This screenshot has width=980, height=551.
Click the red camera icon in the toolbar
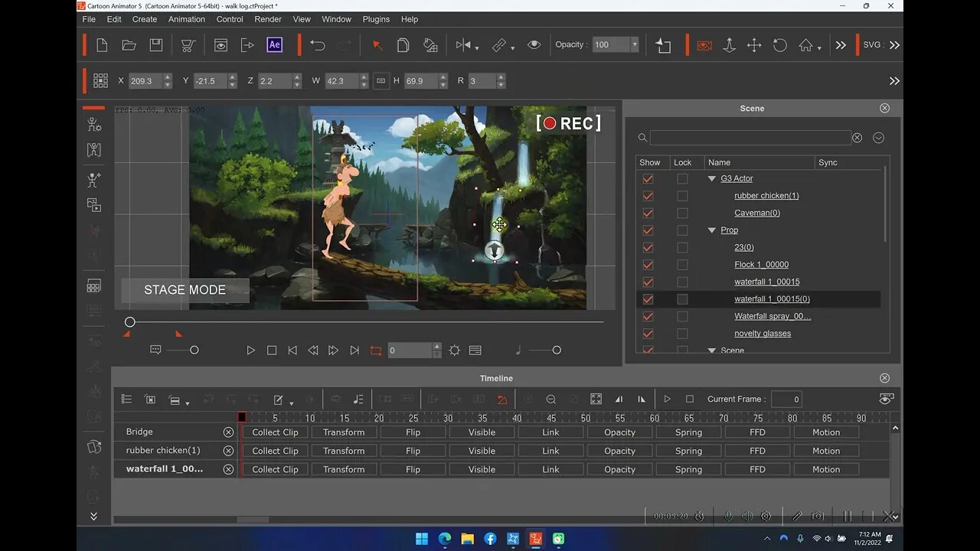click(x=704, y=45)
